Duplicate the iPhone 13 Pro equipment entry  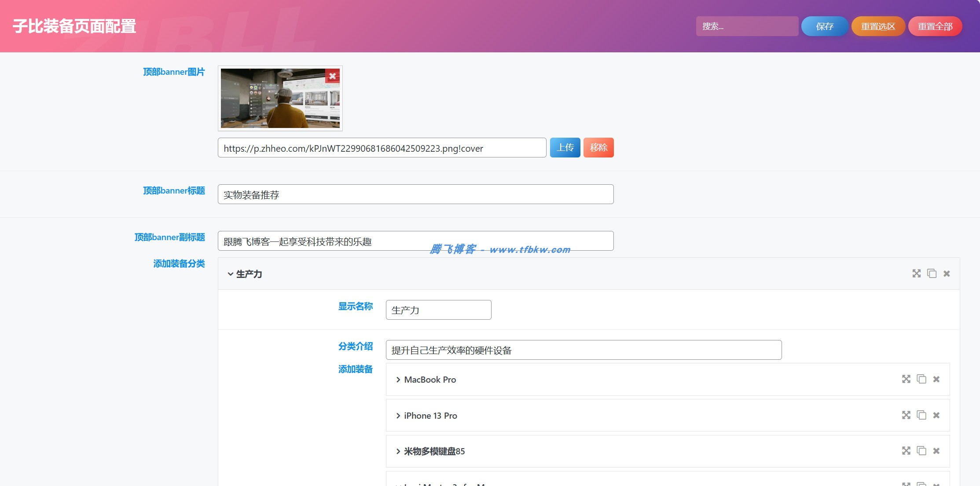[x=922, y=415]
